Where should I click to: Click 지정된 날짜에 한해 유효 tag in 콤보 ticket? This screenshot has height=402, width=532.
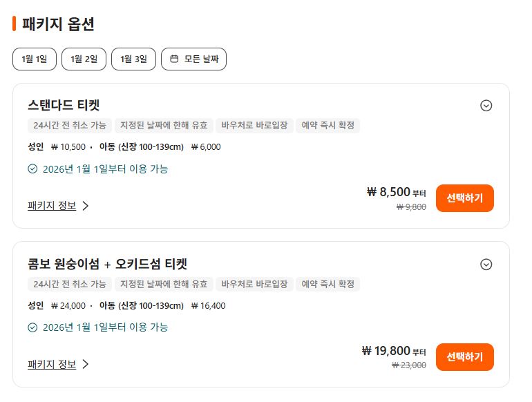click(x=163, y=285)
